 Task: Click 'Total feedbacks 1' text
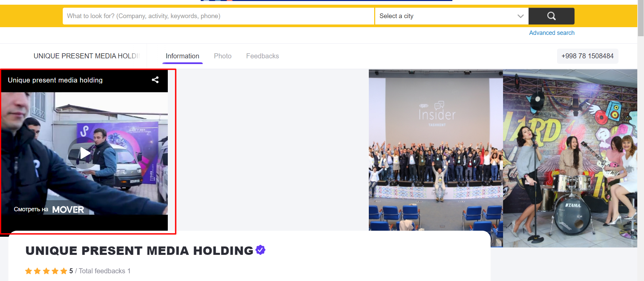[x=105, y=271]
